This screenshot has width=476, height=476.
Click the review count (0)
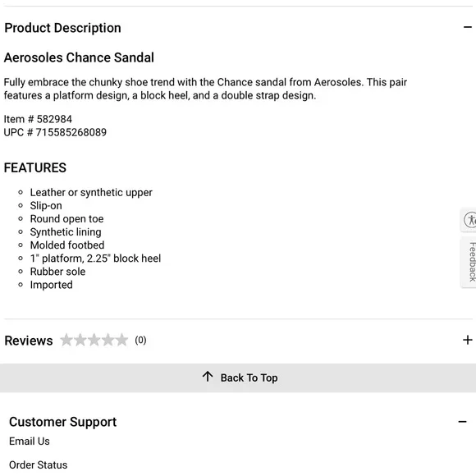(x=140, y=341)
